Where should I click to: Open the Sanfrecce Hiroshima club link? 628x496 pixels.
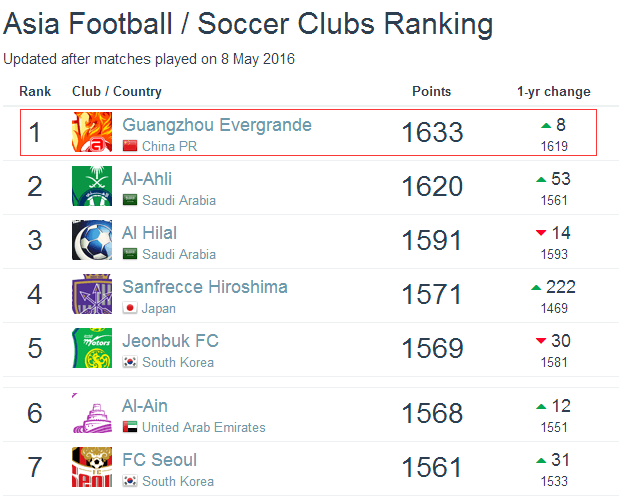[205, 287]
